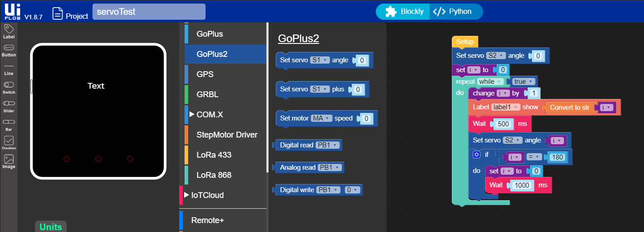This screenshot has height=232, width=644.
Task: Click left red button on device preview
Action: 67,159
